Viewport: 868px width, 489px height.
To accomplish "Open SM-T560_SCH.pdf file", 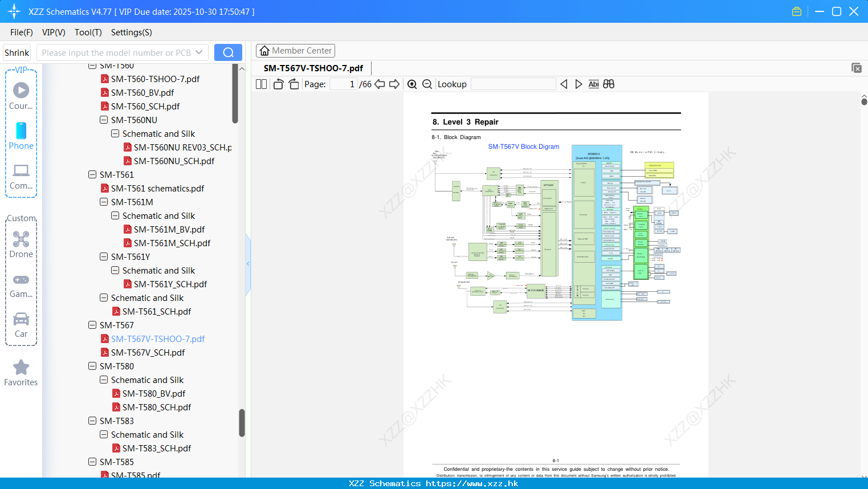I will coord(145,106).
